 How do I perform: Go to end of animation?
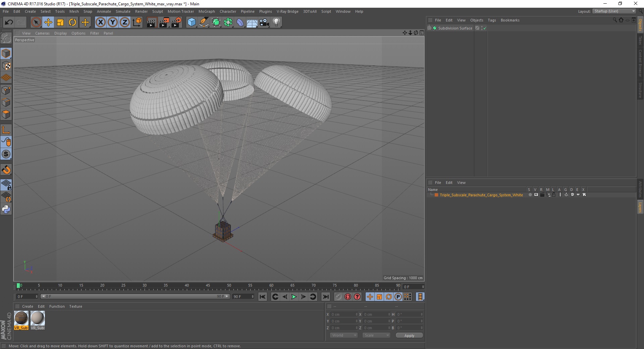click(325, 297)
